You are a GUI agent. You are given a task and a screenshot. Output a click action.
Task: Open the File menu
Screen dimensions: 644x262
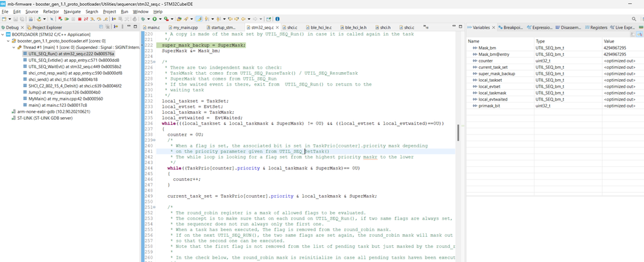pyautogui.click(x=5, y=12)
